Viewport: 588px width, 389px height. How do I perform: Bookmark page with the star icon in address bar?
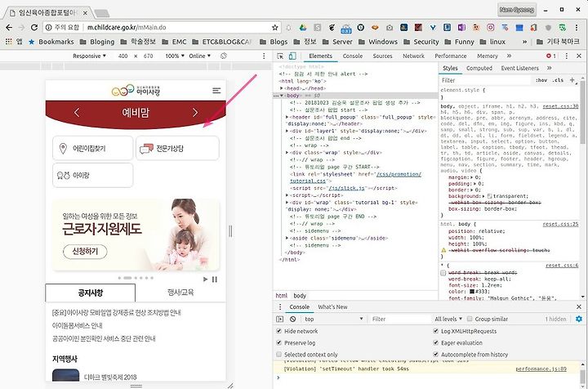(275, 28)
